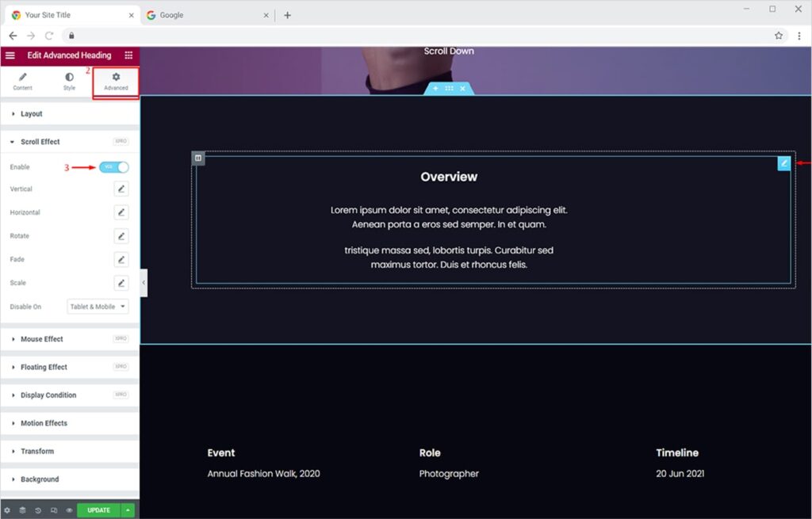Screen dimensions: 812x519
Task: Open the widgets grid panel
Action: pos(128,55)
